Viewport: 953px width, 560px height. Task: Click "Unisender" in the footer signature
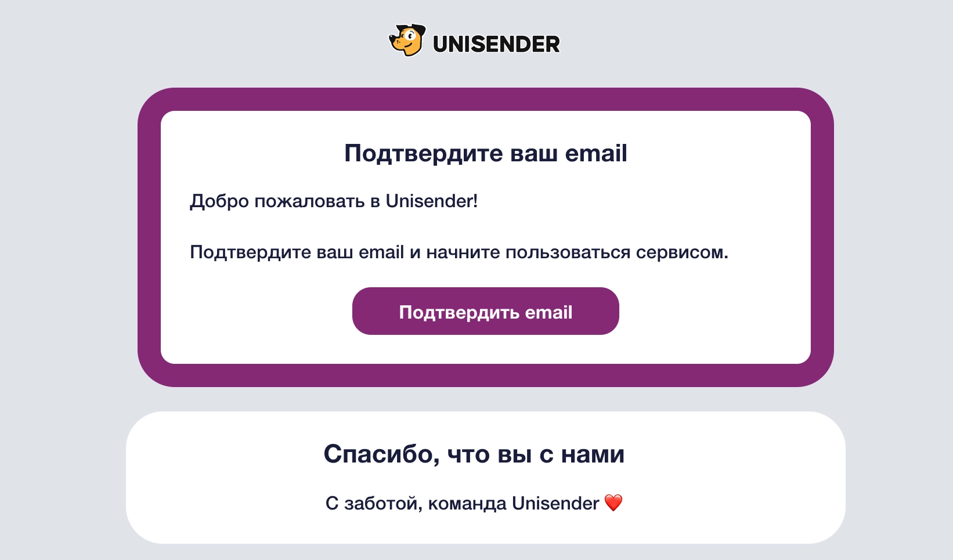[x=555, y=503]
